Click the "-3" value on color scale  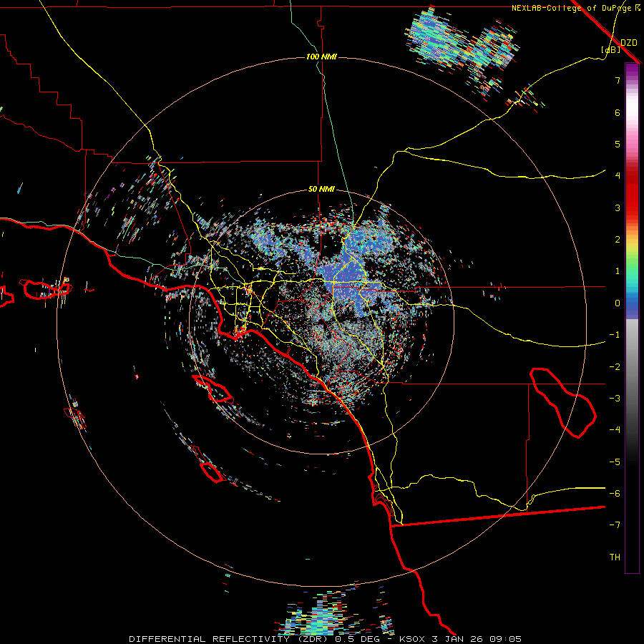[x=615, y=399]
